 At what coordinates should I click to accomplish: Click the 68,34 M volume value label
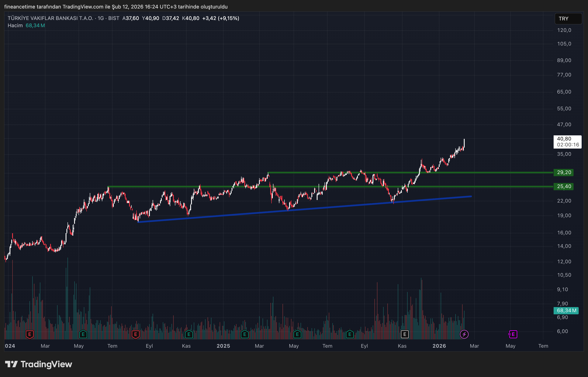pos(35,25)
